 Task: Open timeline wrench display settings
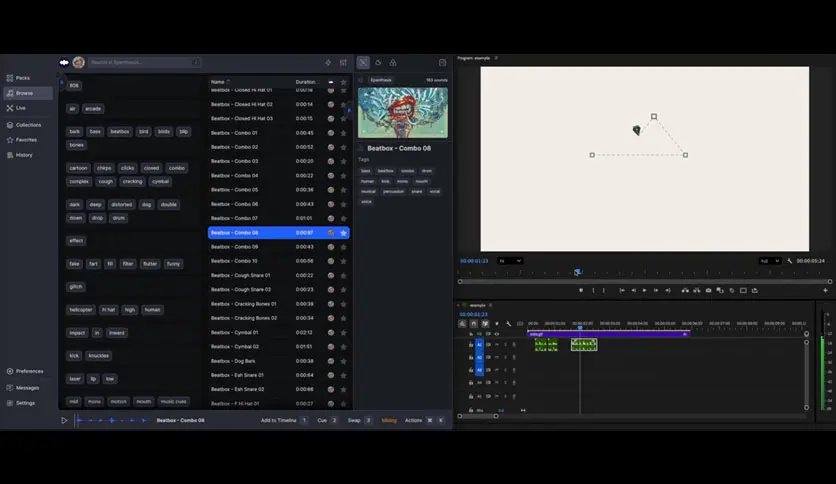pos(509,324)
